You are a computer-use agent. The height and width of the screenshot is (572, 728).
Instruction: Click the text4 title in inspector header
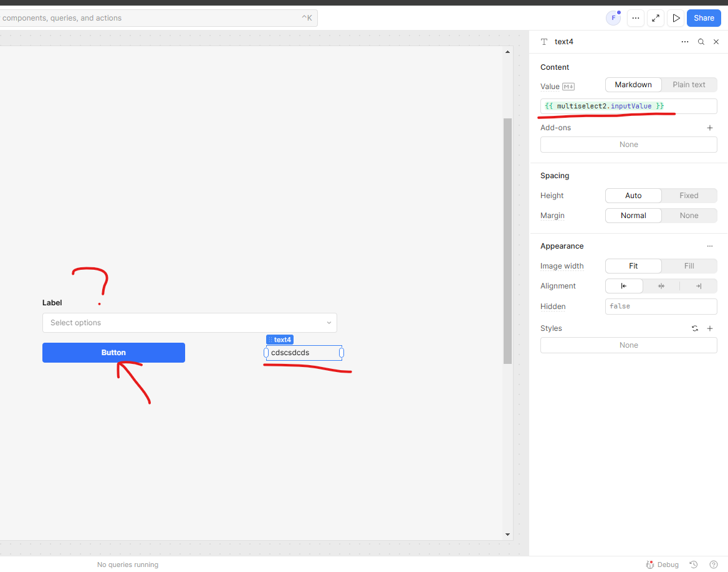(563, 42)
